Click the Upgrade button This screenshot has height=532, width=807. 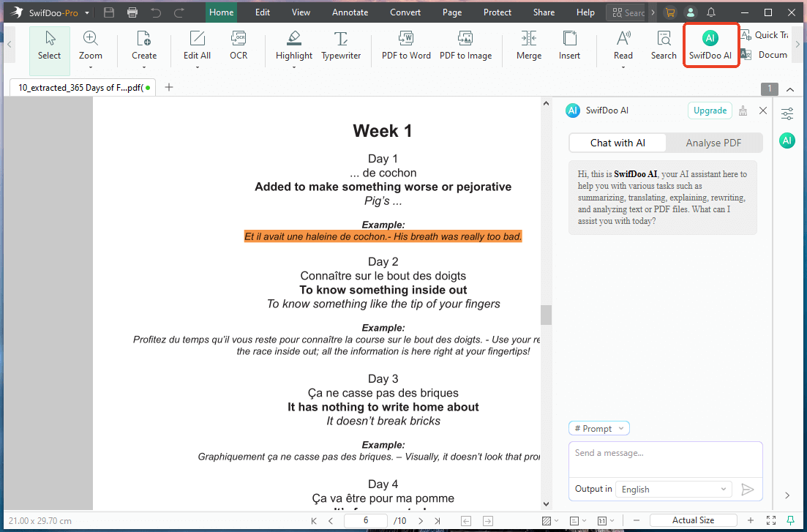pyautogui.click(x=709, y=110)
